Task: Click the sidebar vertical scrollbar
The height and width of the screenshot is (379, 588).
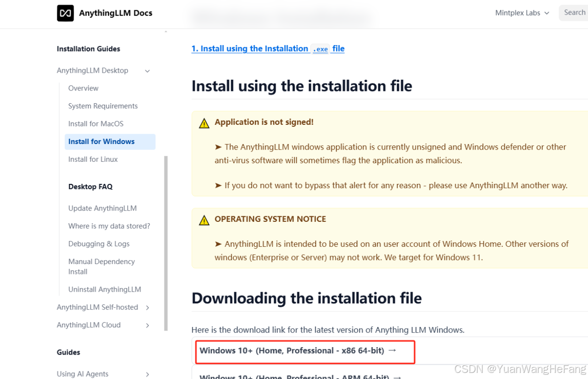Action: (x=166, y=243)
